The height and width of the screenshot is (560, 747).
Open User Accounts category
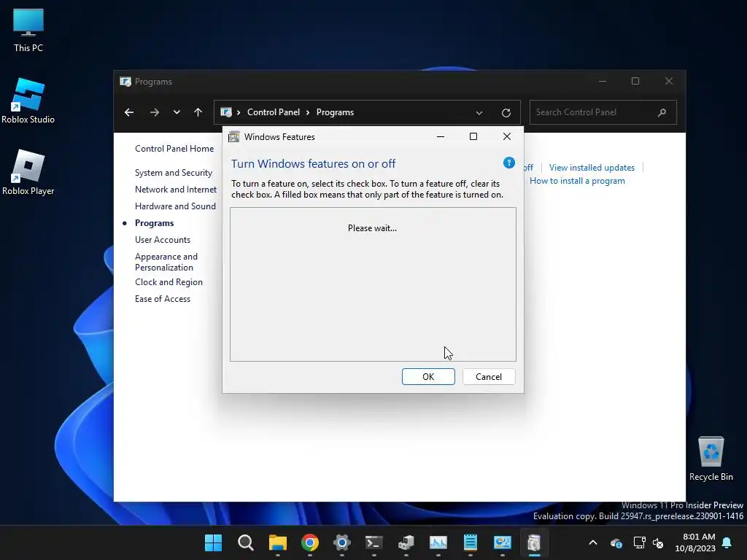[x=163, y=239]
